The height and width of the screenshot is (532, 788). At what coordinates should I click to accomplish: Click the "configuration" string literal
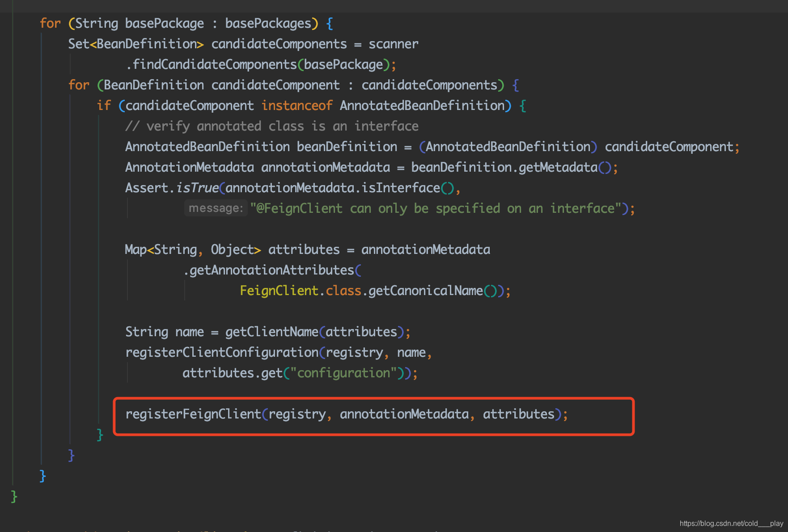[343, 373]
